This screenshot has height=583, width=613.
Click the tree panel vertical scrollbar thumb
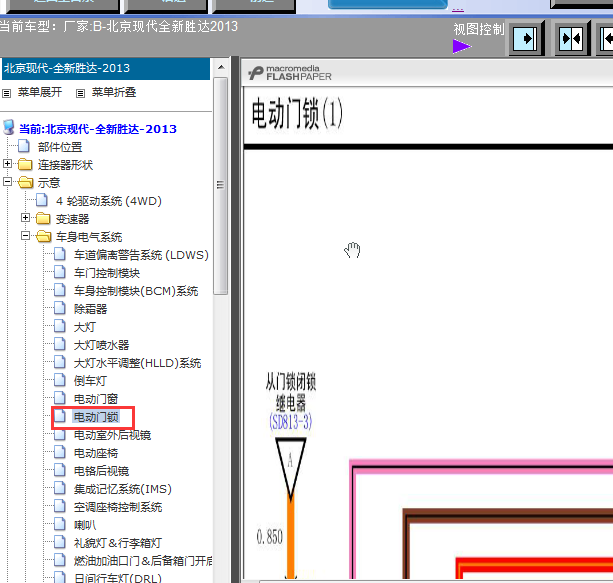[221, 185]
